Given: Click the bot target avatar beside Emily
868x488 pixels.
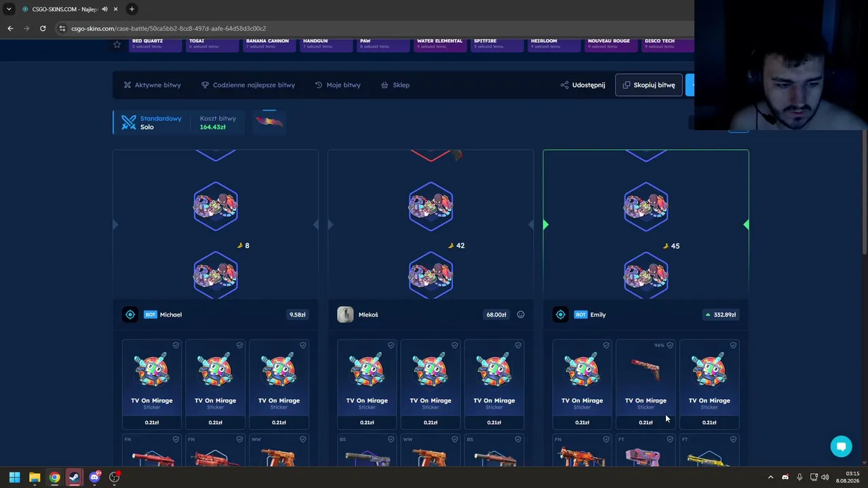Looking at the screenshot, I should [x=560, y=314].
